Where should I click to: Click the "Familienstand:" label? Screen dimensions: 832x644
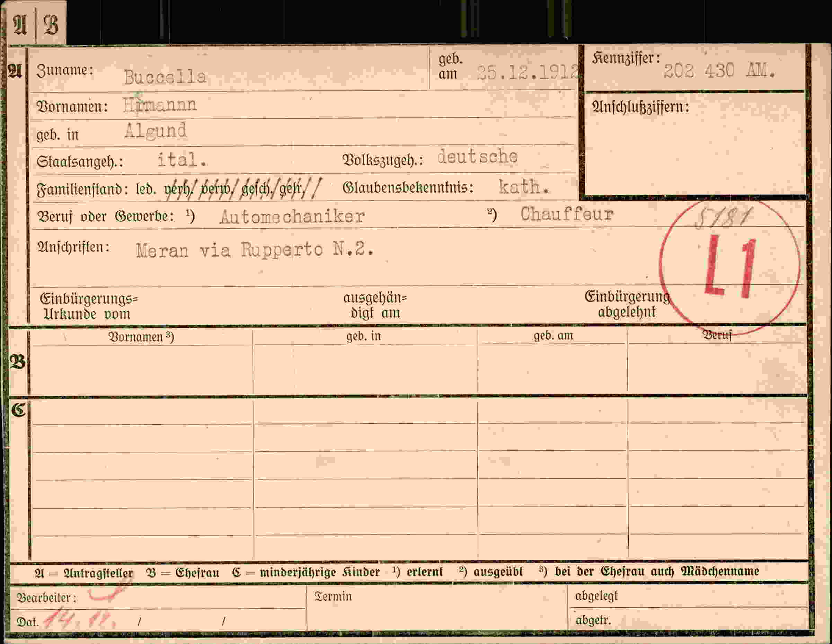point(82,189)
